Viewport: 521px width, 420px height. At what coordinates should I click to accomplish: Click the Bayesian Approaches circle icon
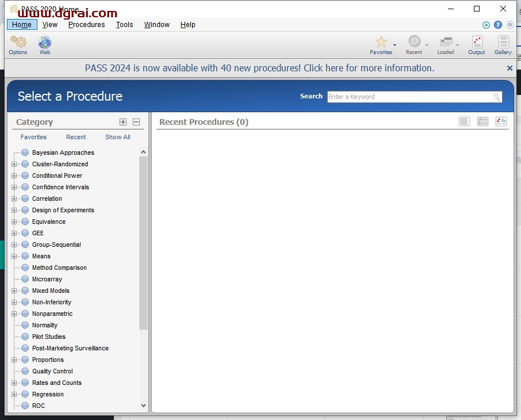[x=25, y=152]
